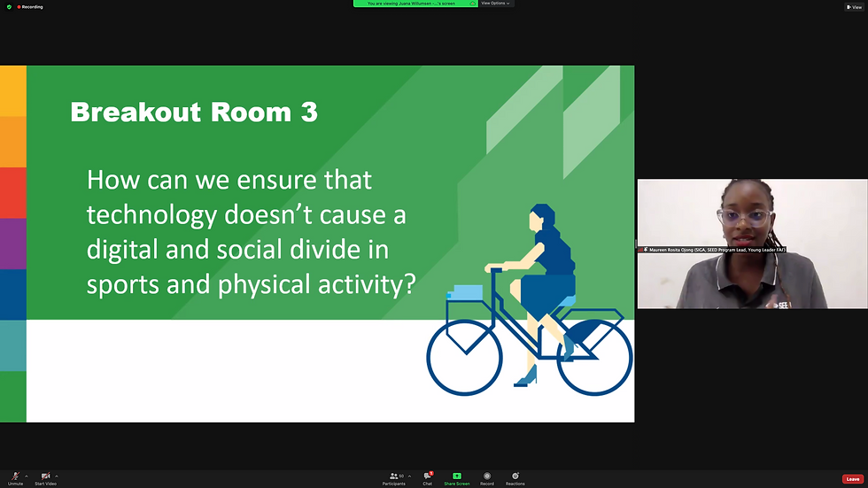
Task: Expand video options caret next to Start Video
Action: click(x=57, y=476)
